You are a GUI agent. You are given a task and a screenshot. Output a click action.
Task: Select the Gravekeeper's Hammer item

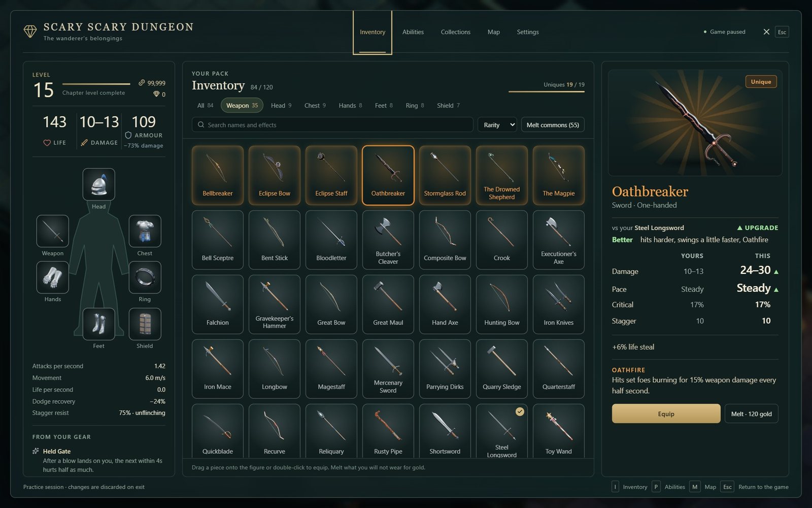[275, 304]
